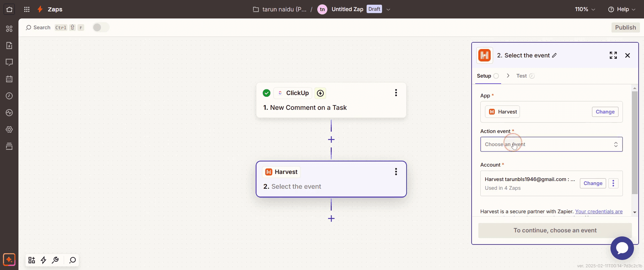This screenshot has height=270, width=644.
Task: Open the comments sidebar icon
Action: coord(9,62)
